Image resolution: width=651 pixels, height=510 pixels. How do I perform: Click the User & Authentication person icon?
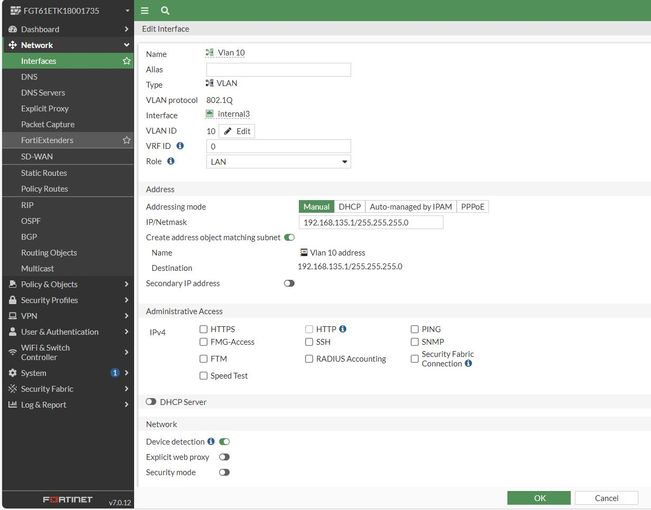tap(12, 331)
